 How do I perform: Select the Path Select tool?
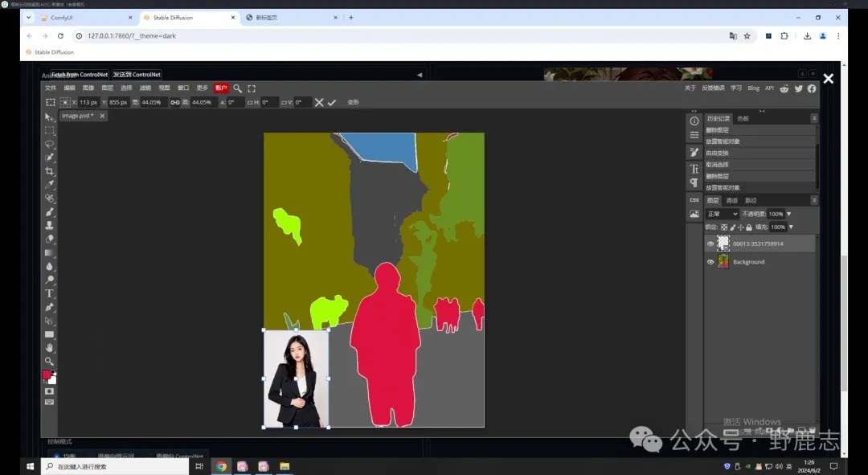[x=49, y=321]
